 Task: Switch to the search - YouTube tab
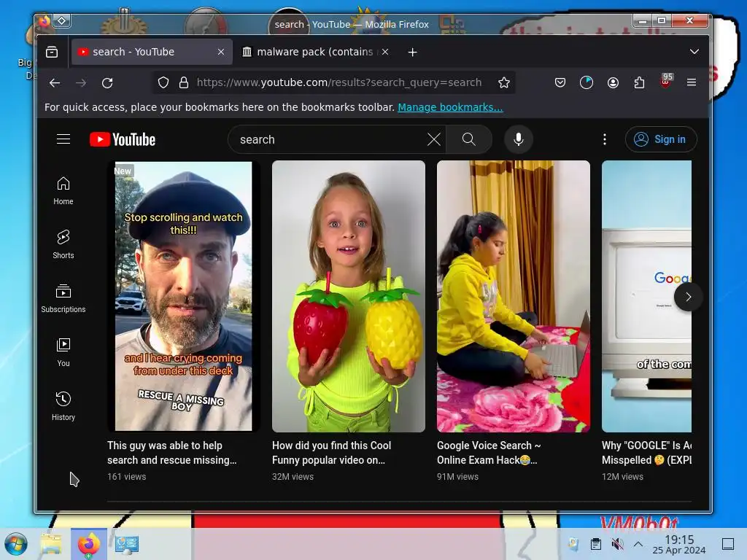(x=152, y=52)
